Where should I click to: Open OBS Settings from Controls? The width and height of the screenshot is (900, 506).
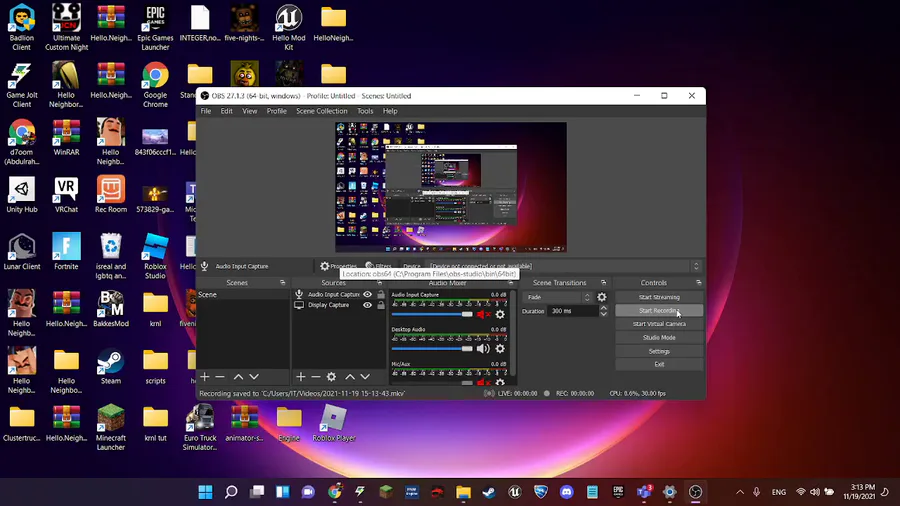[659, 351]
